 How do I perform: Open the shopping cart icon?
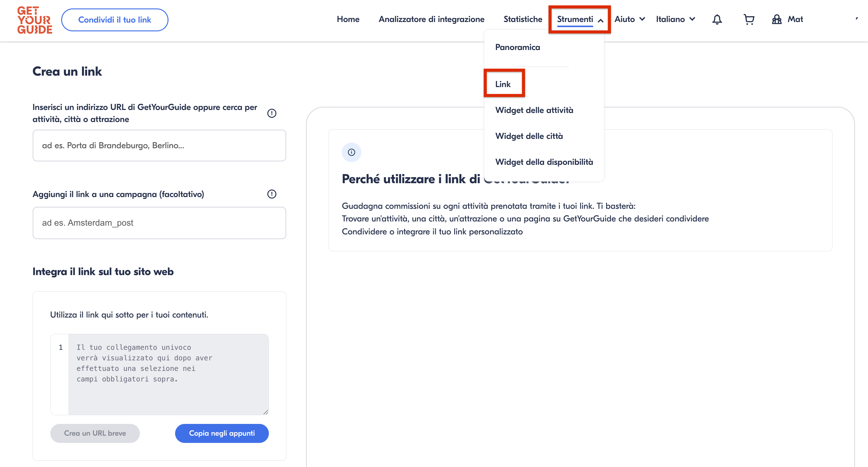(x=748, y=20)
